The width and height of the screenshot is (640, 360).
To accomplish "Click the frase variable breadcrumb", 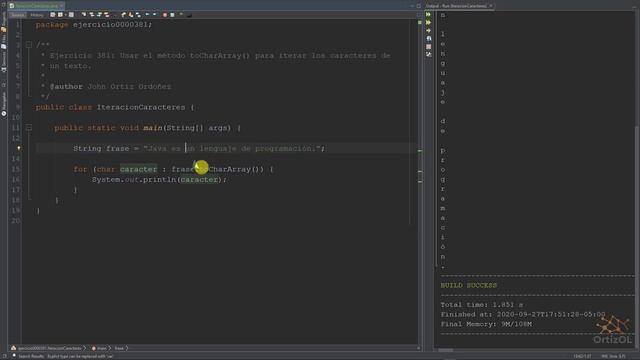I will [x=119, y=348].
